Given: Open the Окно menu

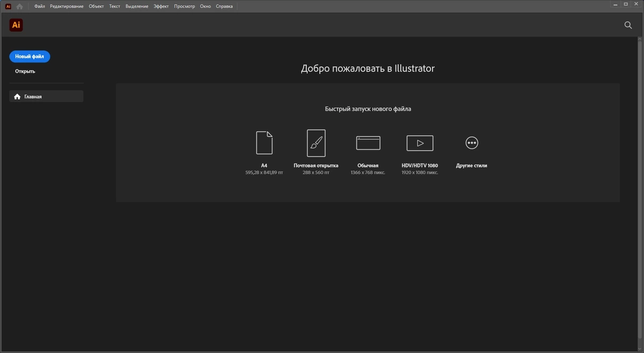Looking at the screenshot, I should 206,6.
